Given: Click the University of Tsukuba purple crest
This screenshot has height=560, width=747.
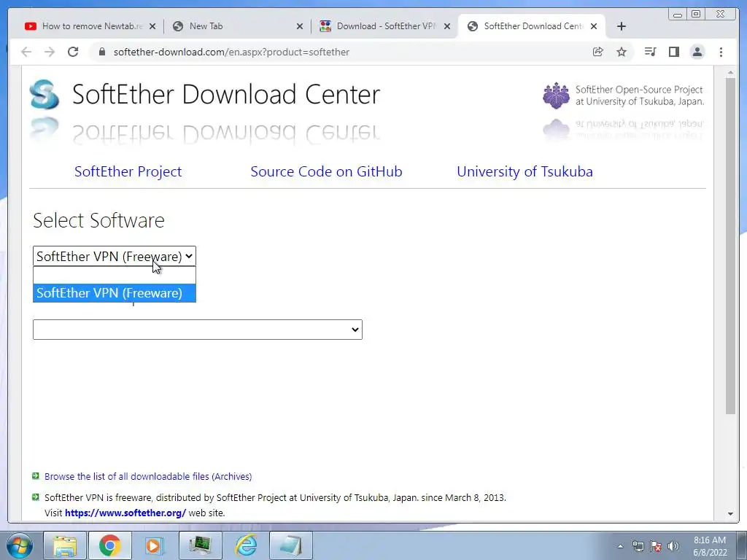Looking at the screenshot, I should 556,96.
